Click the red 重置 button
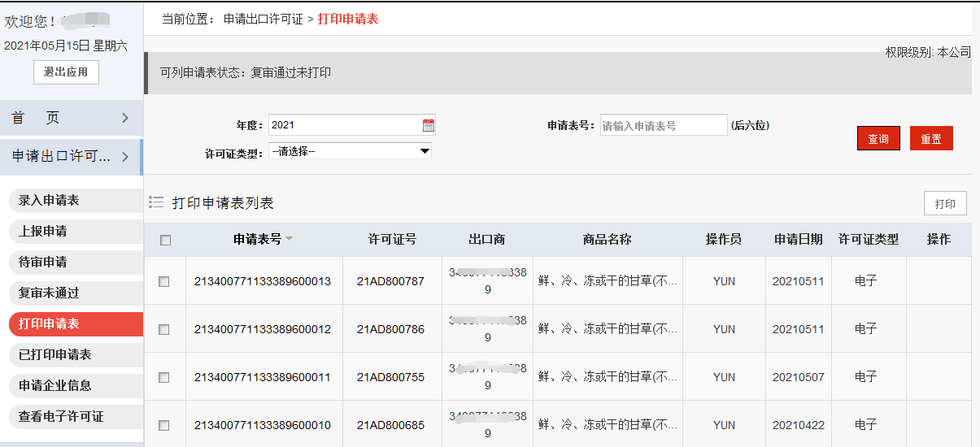 (931, 139)
